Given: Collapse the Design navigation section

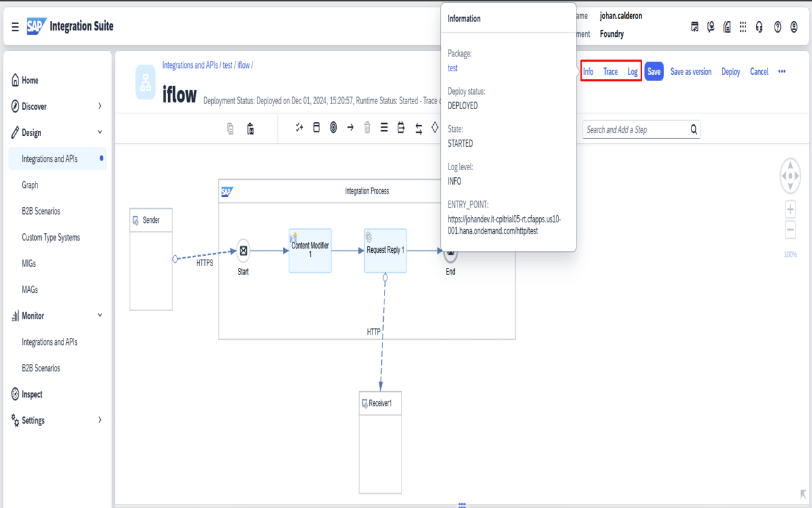Looking at the screenshot, I should (x=100, y=132).
